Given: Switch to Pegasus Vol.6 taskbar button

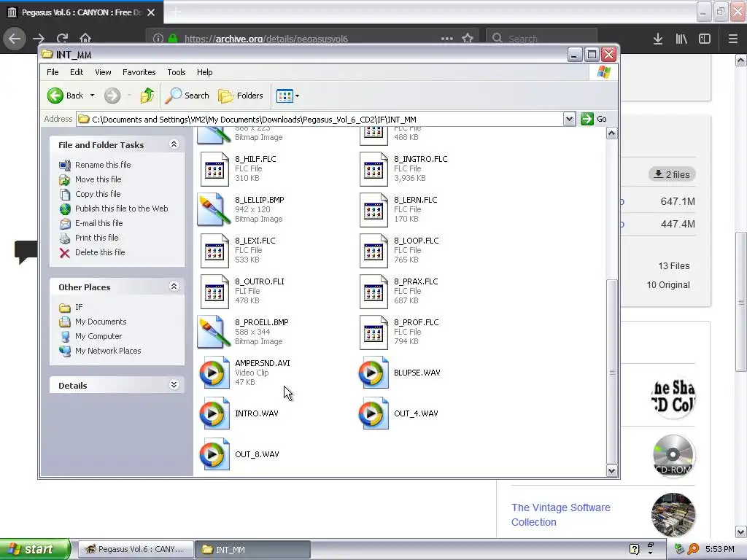Looking at the screenshot, I should pos(136,550).
